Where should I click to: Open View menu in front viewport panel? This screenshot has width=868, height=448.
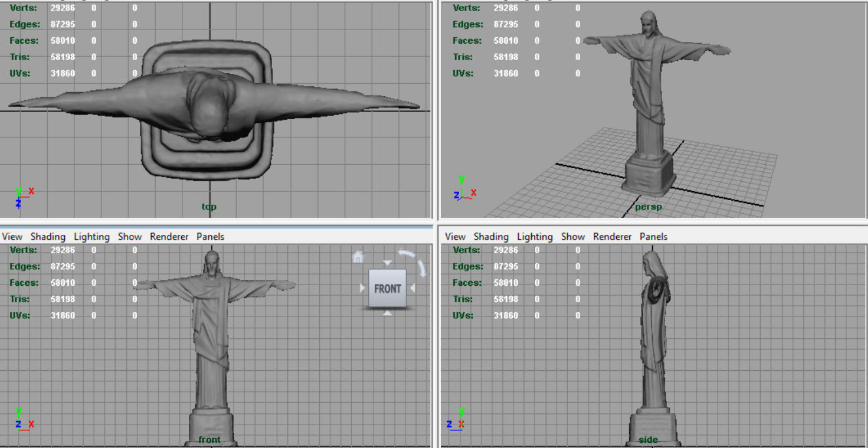click(x=12, y=237)
